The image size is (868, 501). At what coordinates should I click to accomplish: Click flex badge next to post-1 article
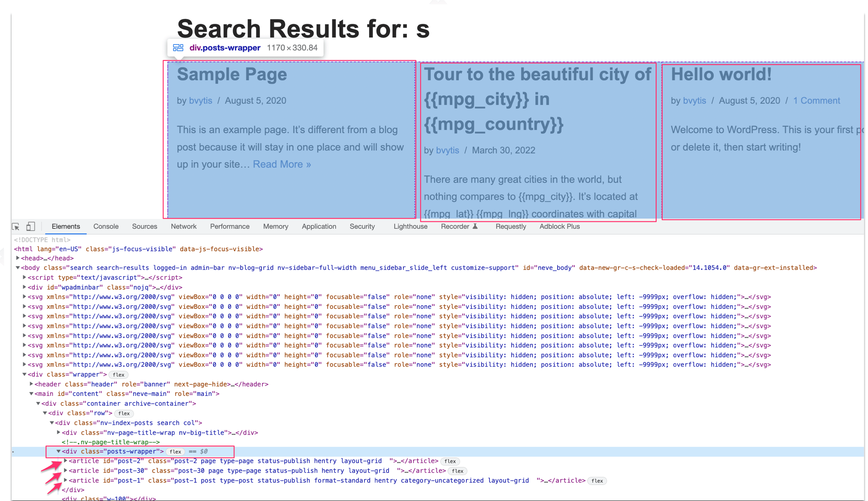(x=597, y=481)
